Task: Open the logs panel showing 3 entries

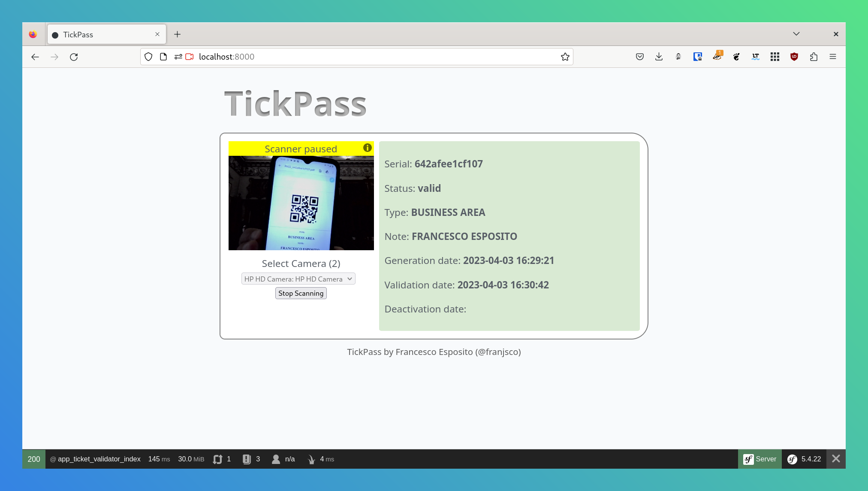Action: [251, 459]
